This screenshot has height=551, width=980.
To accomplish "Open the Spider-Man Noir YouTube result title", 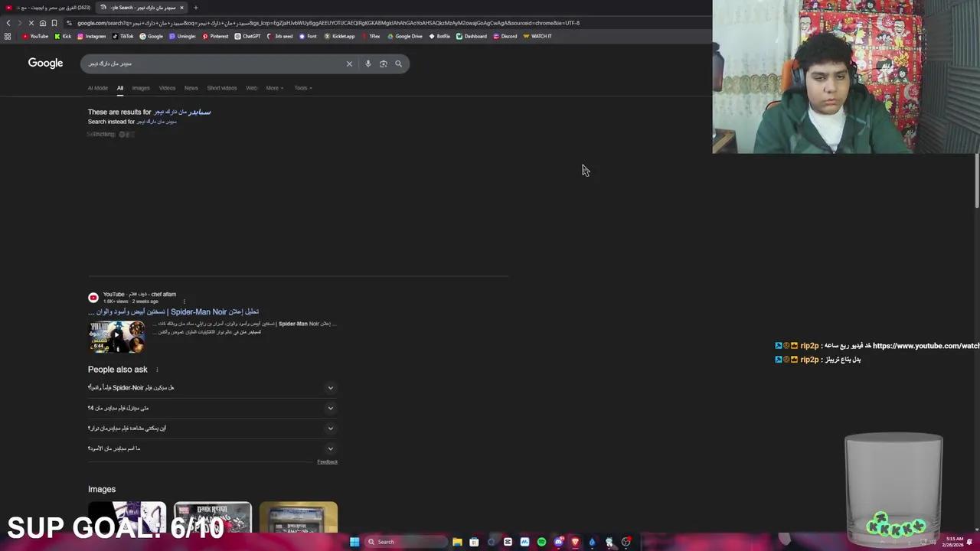I will pos(173,311).
